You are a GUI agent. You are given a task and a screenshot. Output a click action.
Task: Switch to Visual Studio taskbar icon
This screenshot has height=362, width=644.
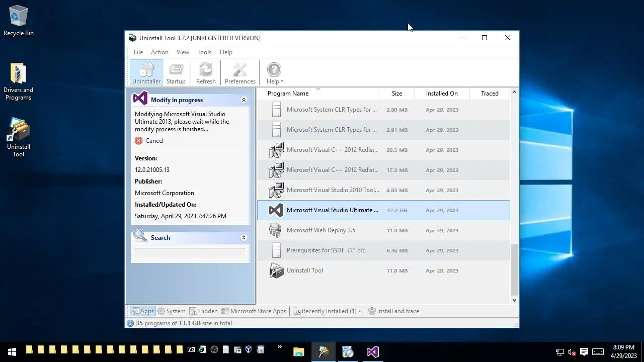[x=372, y=352]
